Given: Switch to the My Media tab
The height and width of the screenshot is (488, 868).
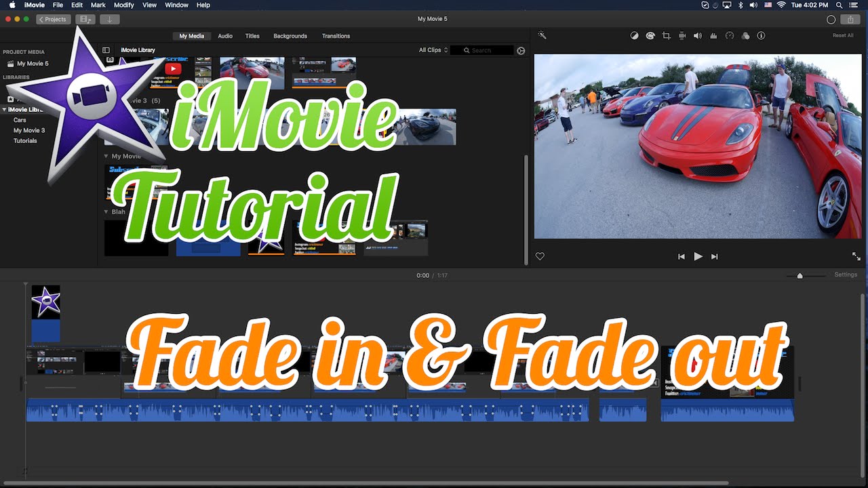Looking at the screenshot, I should [x=192, y=36].
